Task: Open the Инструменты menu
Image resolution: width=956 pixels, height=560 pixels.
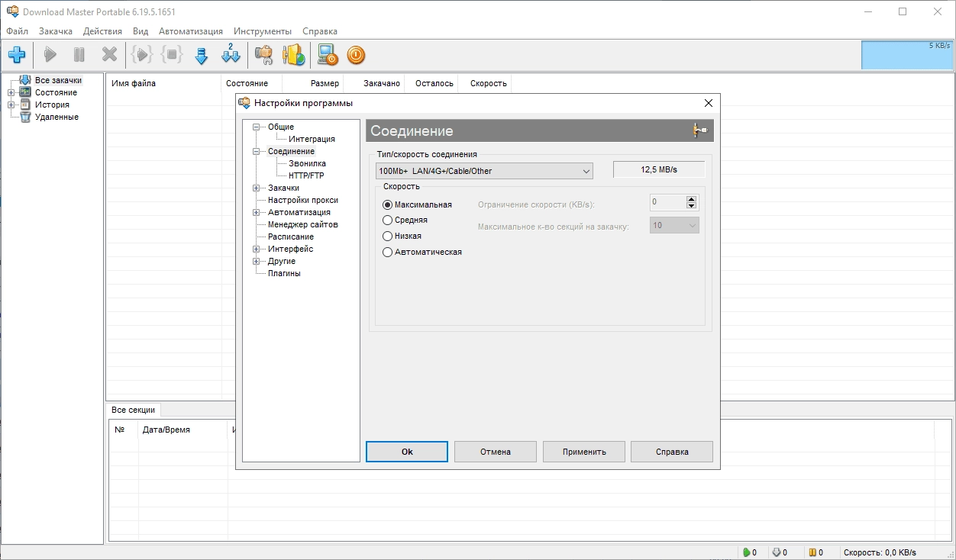Action: 263,31
